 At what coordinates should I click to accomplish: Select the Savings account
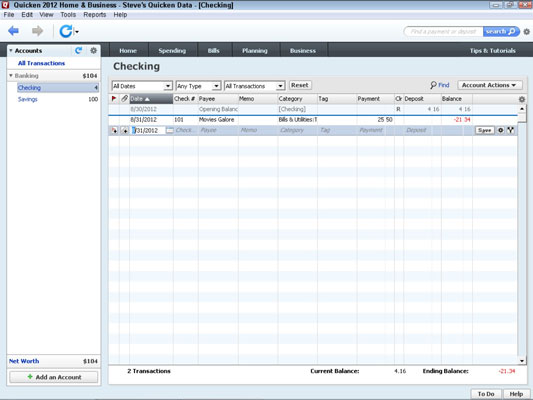click(x=28, y=99)
